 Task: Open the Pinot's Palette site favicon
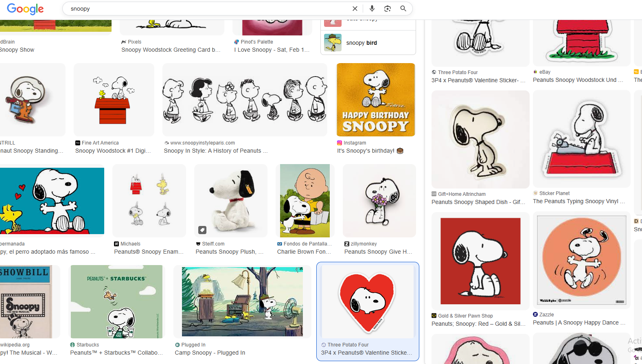[237, 42]
